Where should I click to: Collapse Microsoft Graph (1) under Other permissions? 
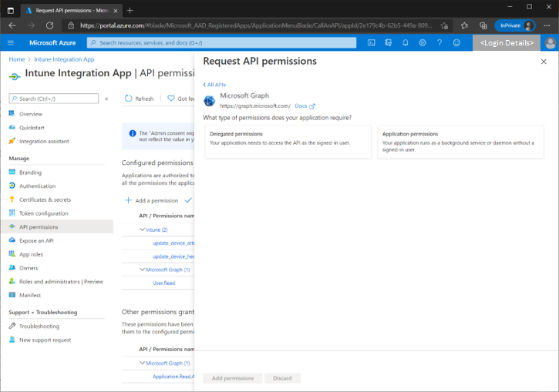[142, 363]
